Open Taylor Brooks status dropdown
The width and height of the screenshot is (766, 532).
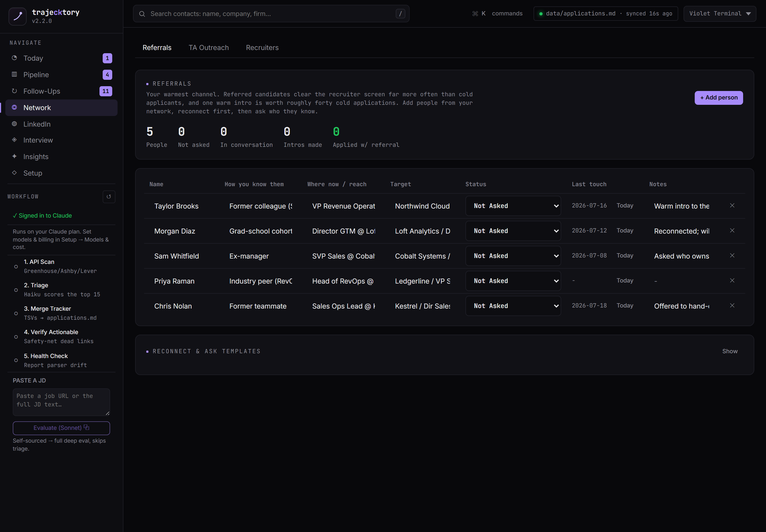pyautogui.click(x=513, y=206)
